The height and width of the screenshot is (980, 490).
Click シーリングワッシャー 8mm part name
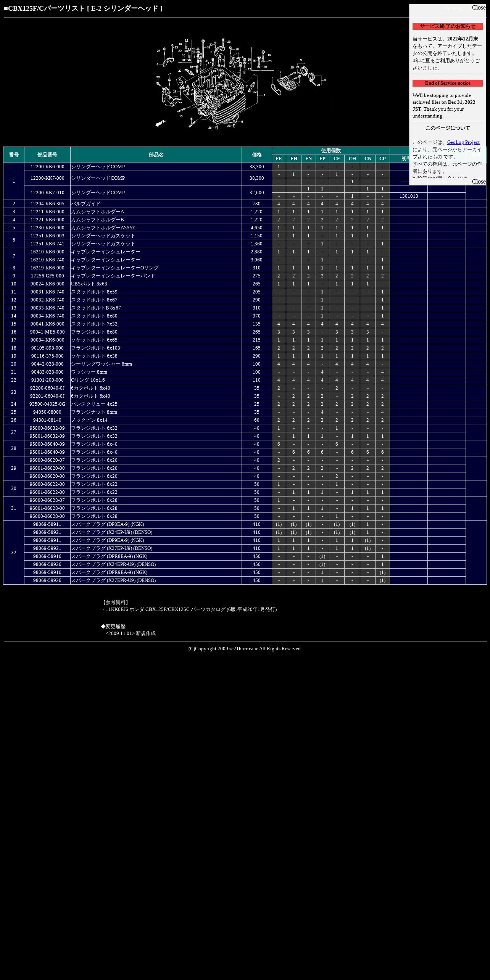click(102, 364)
